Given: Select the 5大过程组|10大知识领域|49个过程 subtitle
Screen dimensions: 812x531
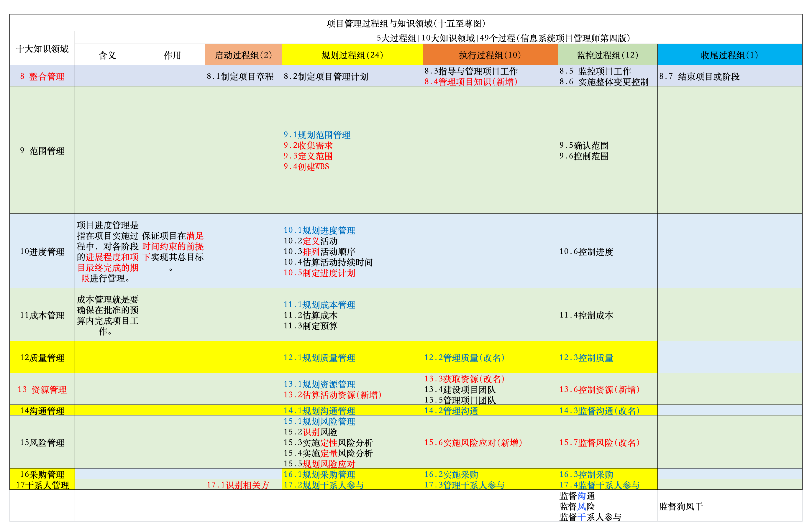Looking at the screenshot, I should [x=503, y=37].
